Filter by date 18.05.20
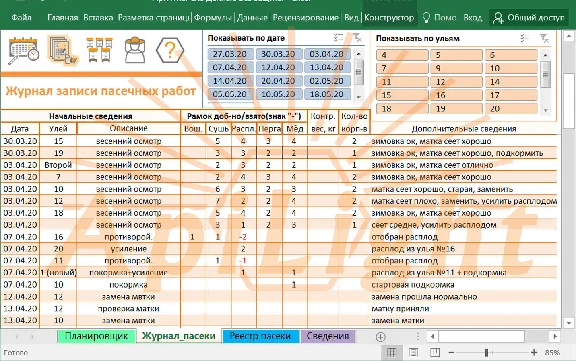 click(327, 94)
